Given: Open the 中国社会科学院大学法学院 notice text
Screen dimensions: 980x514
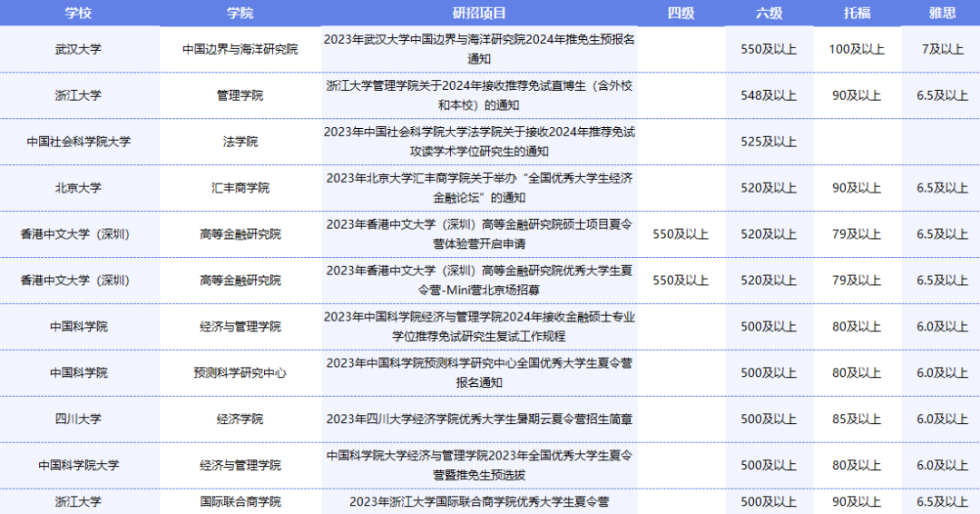Looking at the screenshot, I should click(x=479, y=142).
